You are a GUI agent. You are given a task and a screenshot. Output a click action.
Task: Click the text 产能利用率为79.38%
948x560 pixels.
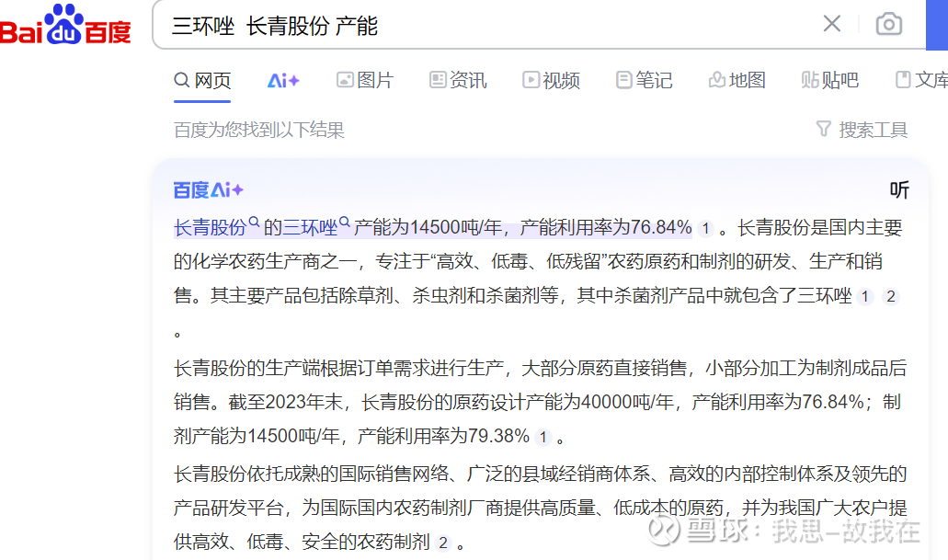(x=444, y=436)
